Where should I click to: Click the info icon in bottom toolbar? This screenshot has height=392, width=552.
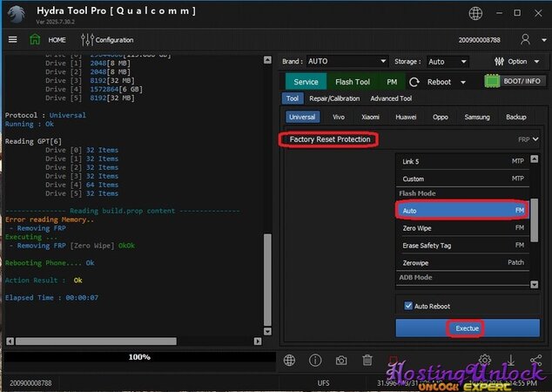pyautogui.click(x=315, y=360)
